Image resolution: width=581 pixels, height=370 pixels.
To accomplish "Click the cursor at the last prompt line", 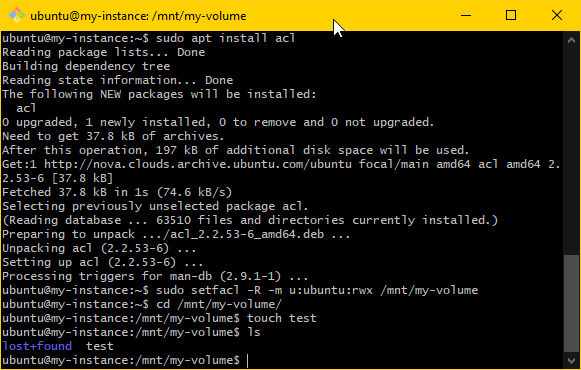I will point(248,360).
